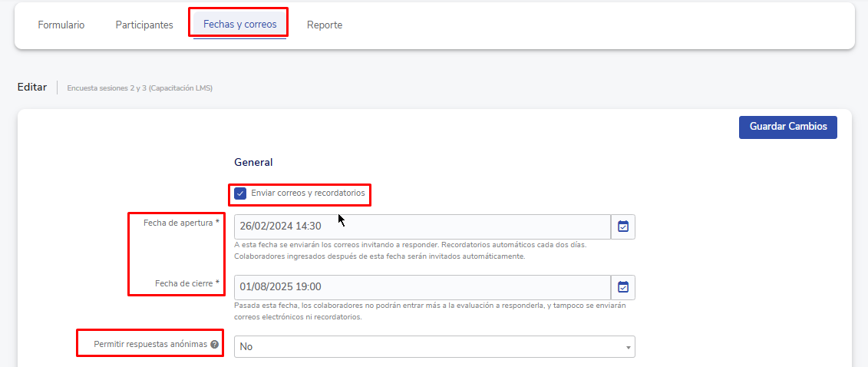Click the Fecha de apertura date field

coord(421,226)
